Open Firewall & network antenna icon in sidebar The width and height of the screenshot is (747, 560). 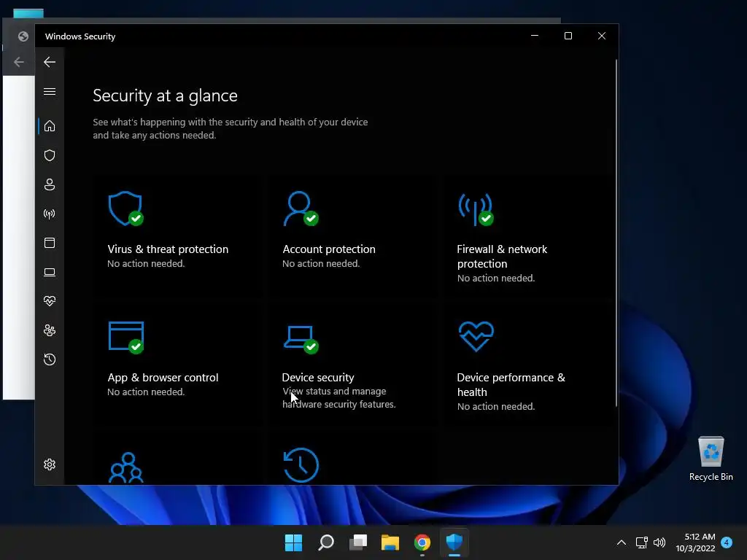(x=50, y=214)
